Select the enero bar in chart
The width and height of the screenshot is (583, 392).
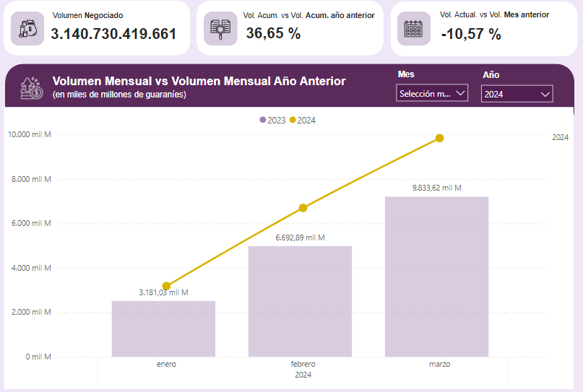pos(163,328)
